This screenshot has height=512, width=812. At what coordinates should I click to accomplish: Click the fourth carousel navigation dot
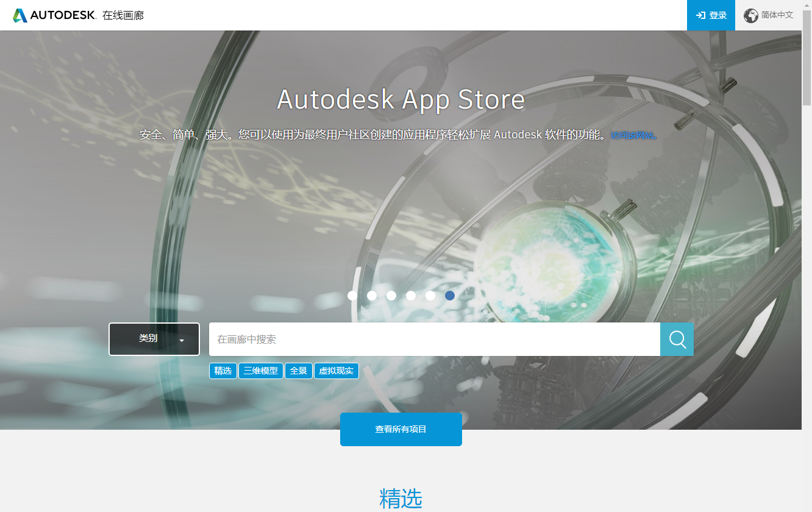pyautogui.click(x=411, y=295)
